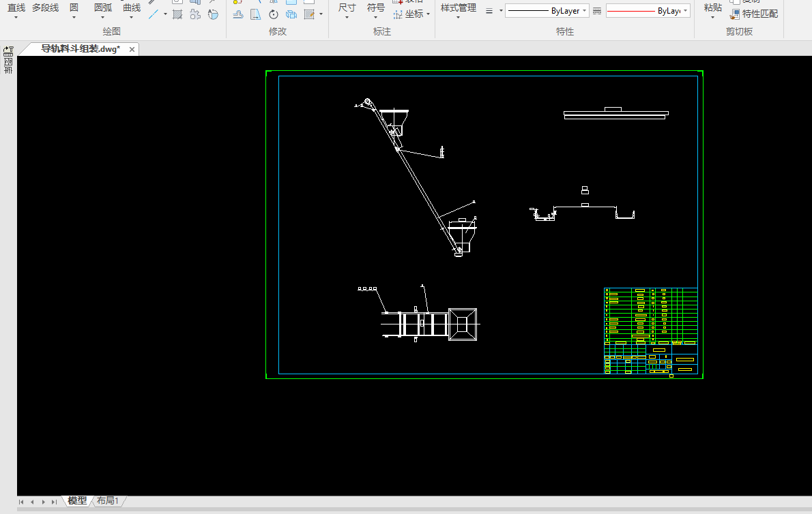812x514 pixels.
Task: Click the 坐标 coordinate annotation tool
Action: click(x=409, y=14)
